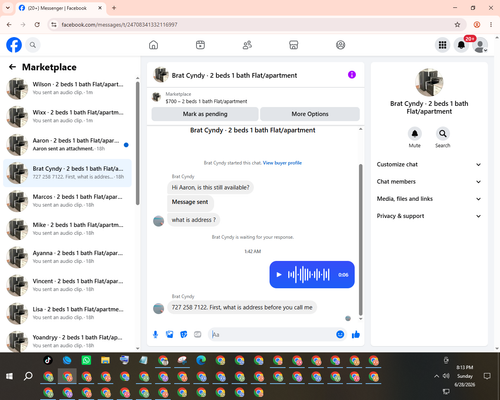Play the sent audio clip
The width and height of the screenshot is (500, 400).
[279, 275]
